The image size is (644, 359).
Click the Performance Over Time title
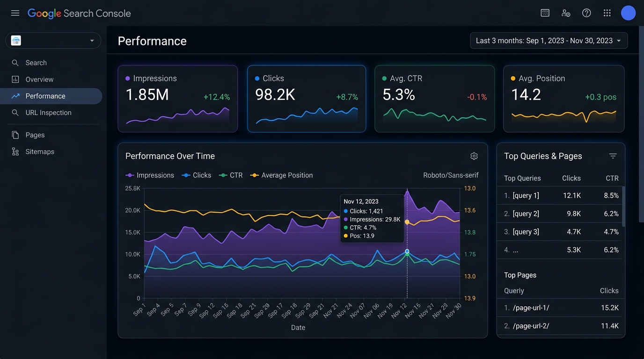click(170, 156)
